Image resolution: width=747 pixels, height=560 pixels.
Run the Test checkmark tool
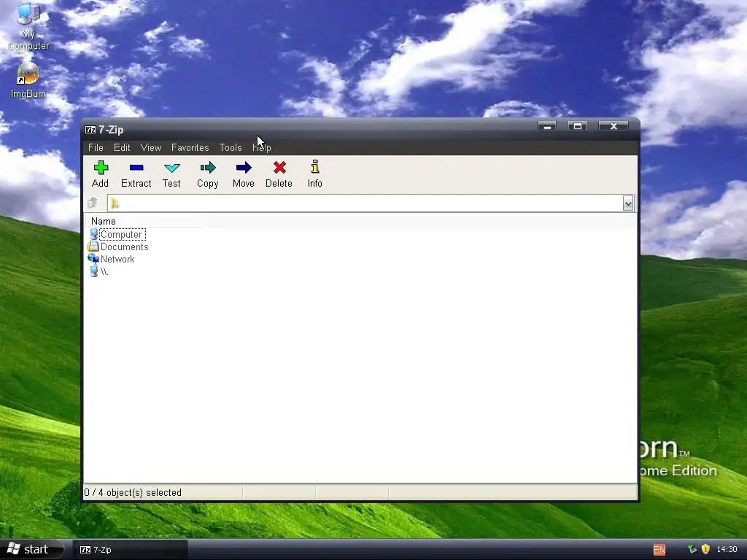tap(171, 168)
